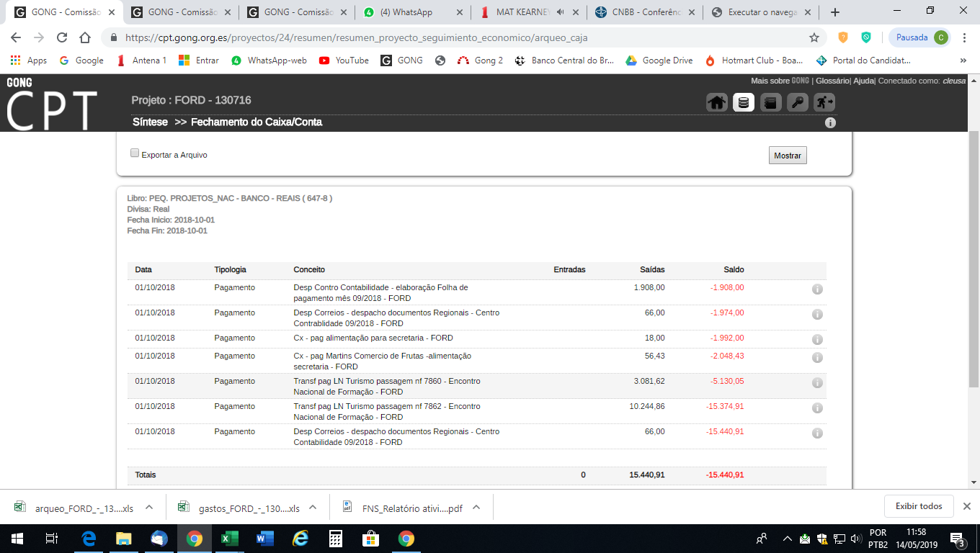Click the round info icon beside the 'Síntese >> Fechamento do Caixa/Conta' breadcrumb
The width and height of the screenshot is (980, 553).
(830, 123)
